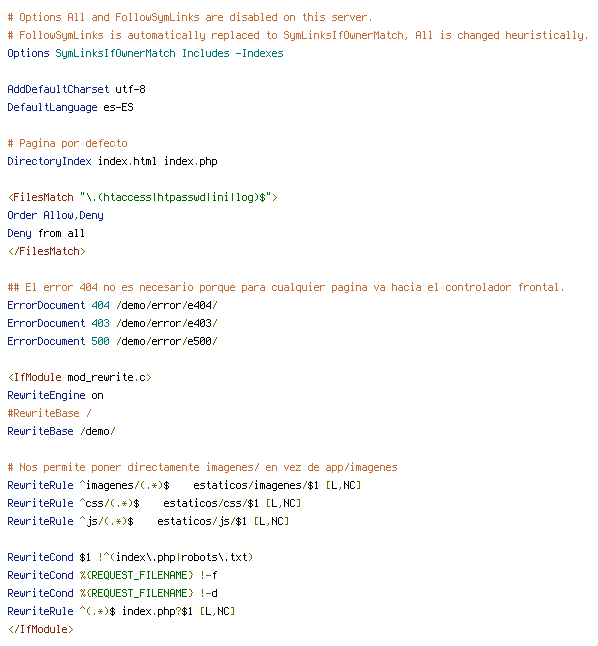Click the ErrorDocument 404 line
598x646 pixels.
(113, 305)
